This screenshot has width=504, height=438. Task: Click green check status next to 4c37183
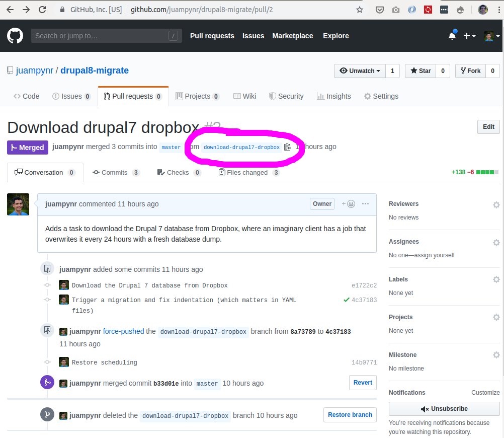tap(347, 300)
